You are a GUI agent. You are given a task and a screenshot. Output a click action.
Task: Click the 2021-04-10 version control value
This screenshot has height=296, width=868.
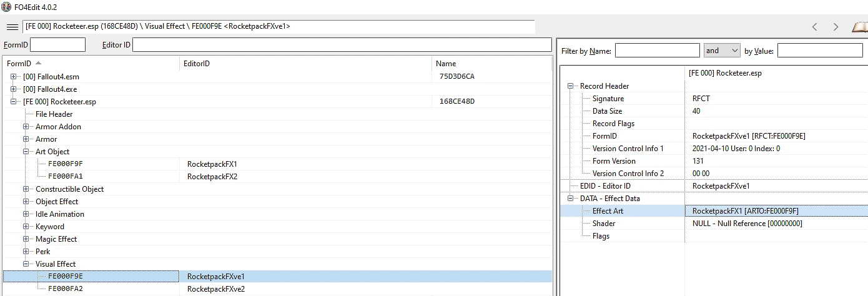click(x=736, y=149)
